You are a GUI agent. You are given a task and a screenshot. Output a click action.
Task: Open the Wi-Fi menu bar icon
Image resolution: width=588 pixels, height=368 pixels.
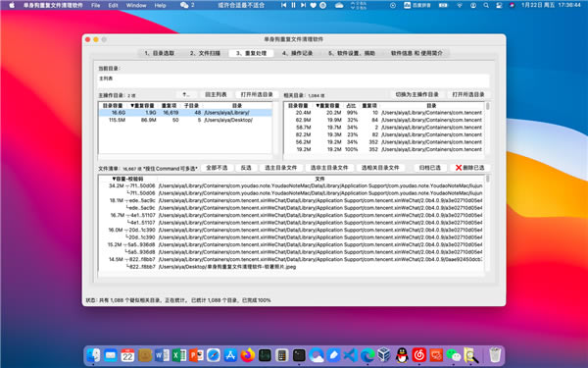(460, 5)
